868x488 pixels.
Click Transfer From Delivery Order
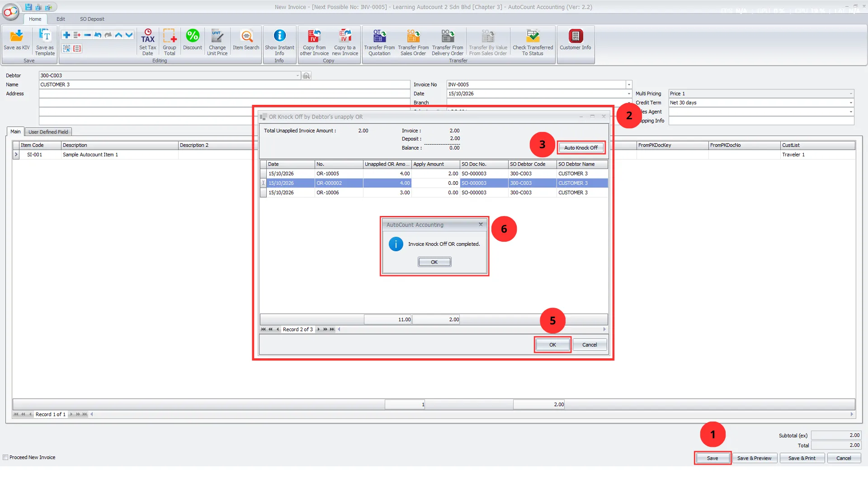tap(448, 42)
